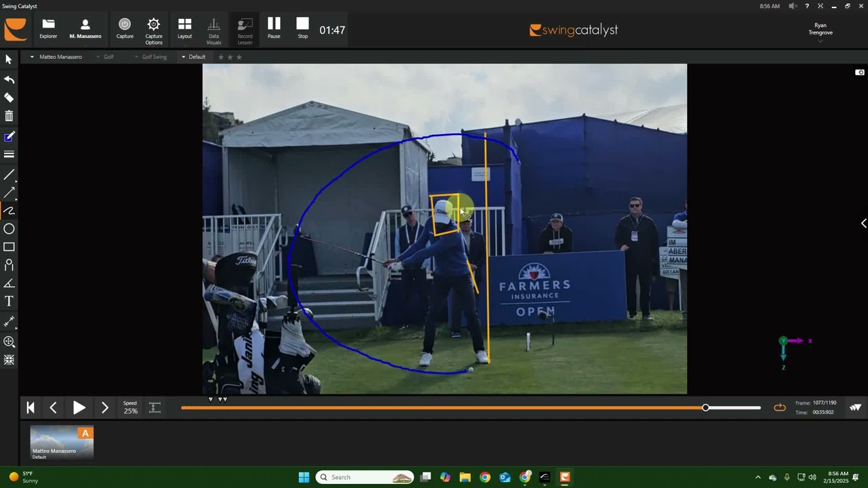The width and height of the screenshot is (868, 488).
Task: Play the swing video
Action: 79,408
